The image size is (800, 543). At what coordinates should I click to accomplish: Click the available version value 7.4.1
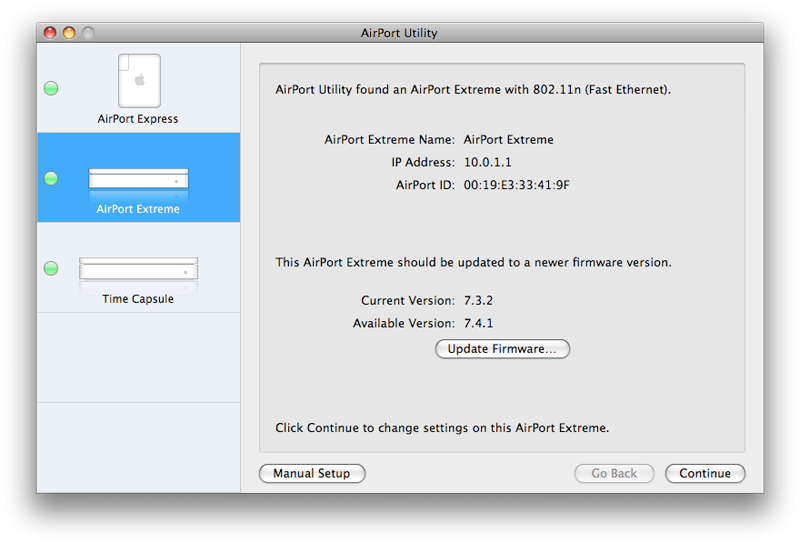pyautogui.click(x=478, y=323)
